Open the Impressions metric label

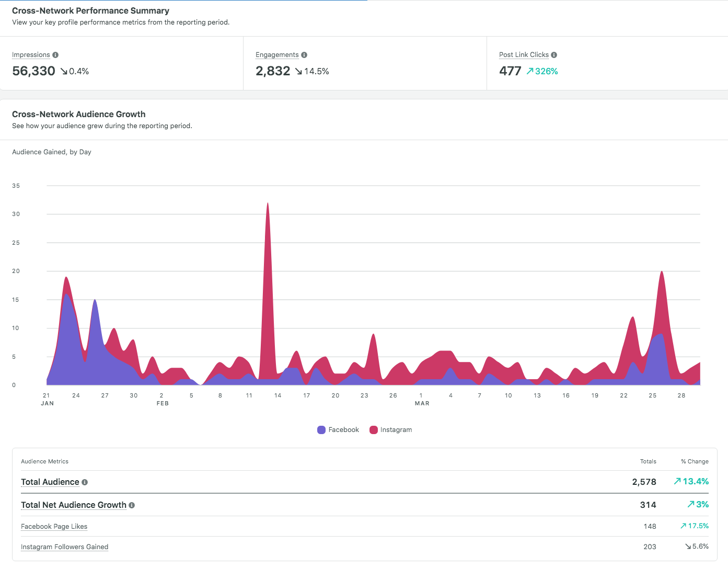[31, 55]
